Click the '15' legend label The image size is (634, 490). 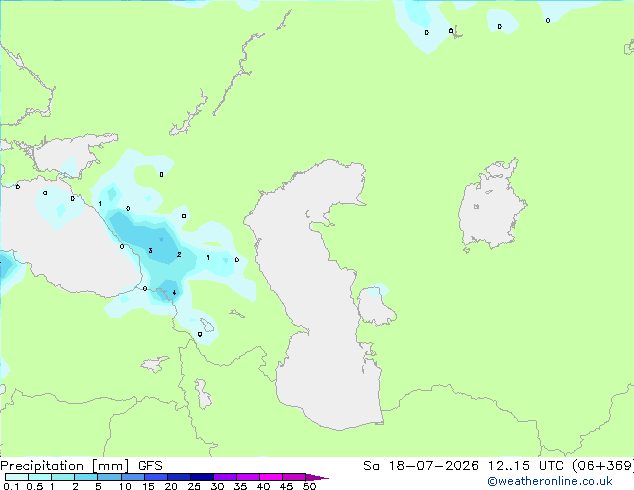[148, 486]
